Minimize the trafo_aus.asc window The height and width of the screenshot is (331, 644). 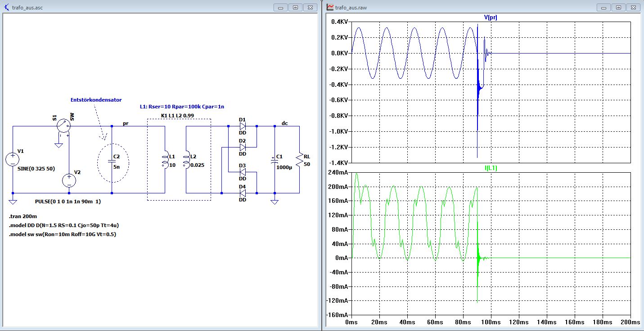pos(281,7)
